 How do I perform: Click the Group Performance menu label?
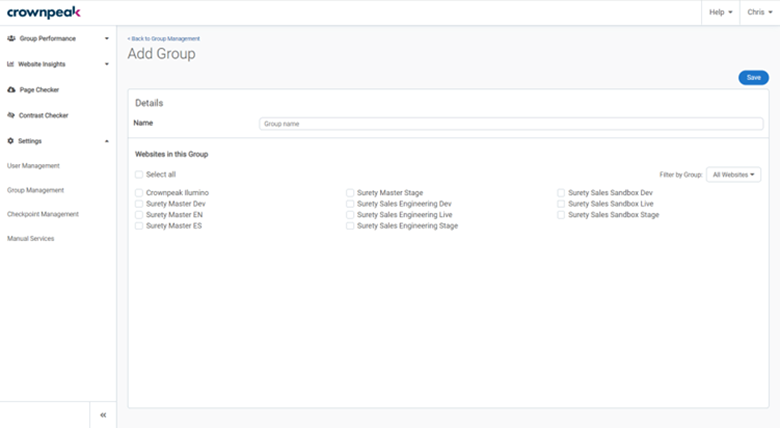(48, 38)
